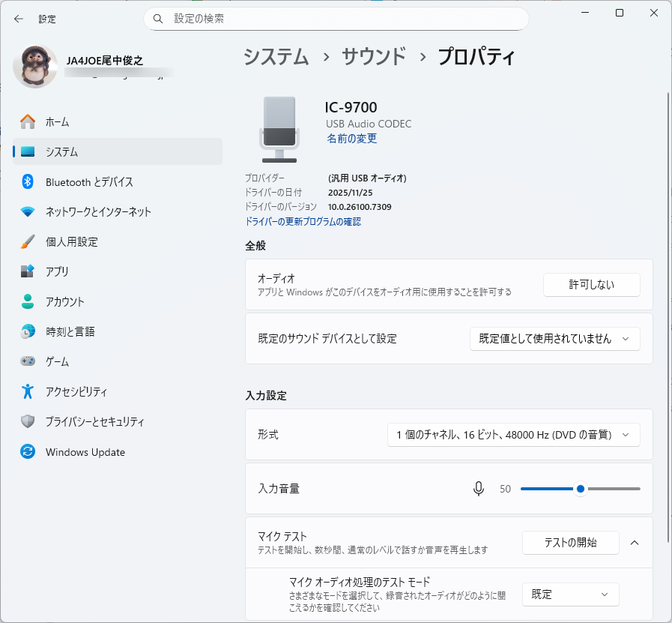
Task: Open the ホーム settings page
Action: (118, 121)
